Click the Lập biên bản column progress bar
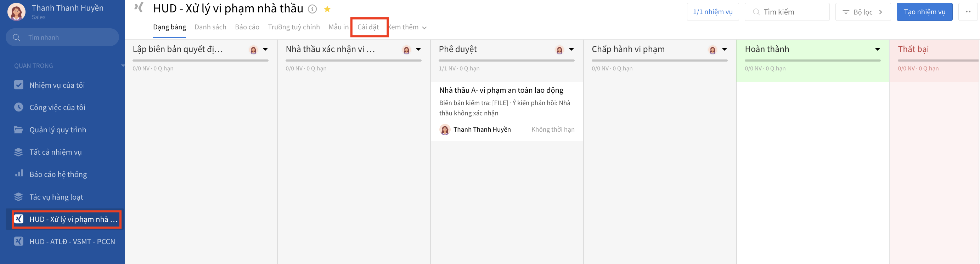The height and width of the screenshot is (264, 980). click(x=201, y=60)
